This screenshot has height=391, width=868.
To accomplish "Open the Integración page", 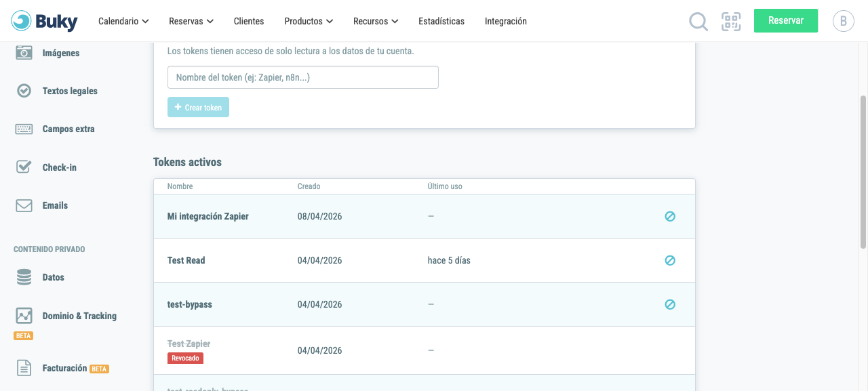I will (x=506, y=21).
